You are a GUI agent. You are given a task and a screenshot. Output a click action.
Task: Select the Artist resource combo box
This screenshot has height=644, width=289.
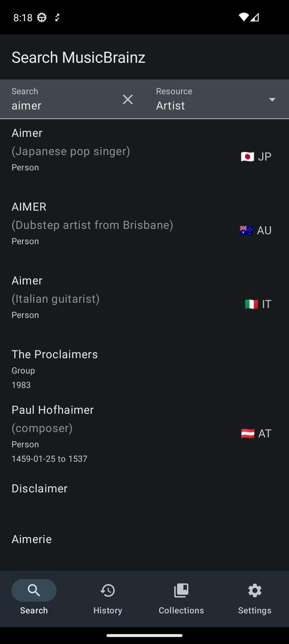pos(217,99)
